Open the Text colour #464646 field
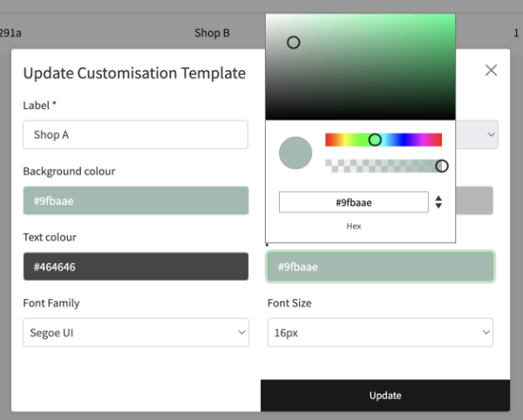523x420 pixels. pyautogui.click(x=135, y=267)
